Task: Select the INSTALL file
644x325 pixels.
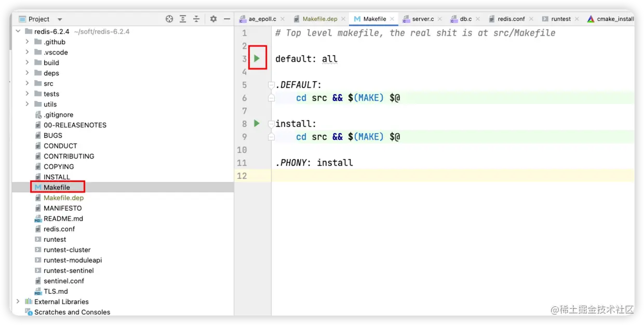Action: 57,177
